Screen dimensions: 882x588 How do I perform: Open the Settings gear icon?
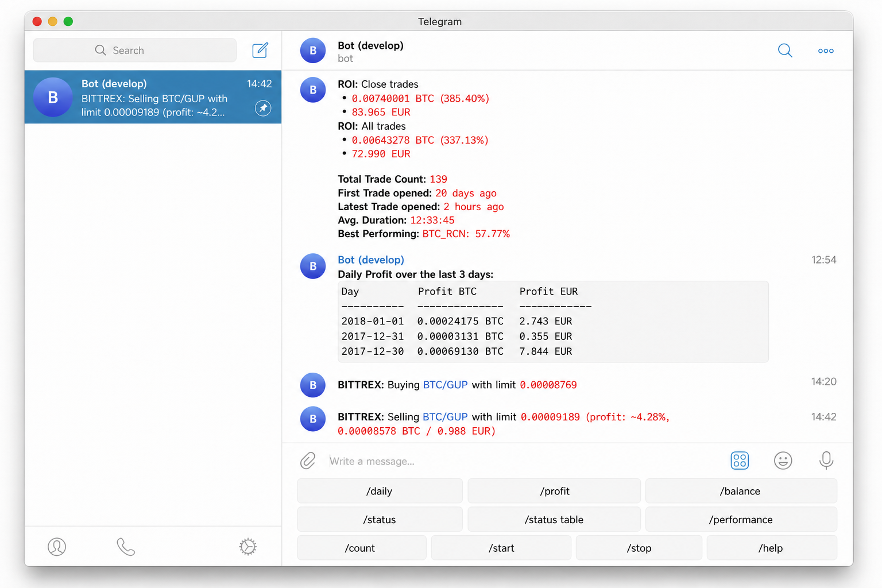click(x=247, y=547)
